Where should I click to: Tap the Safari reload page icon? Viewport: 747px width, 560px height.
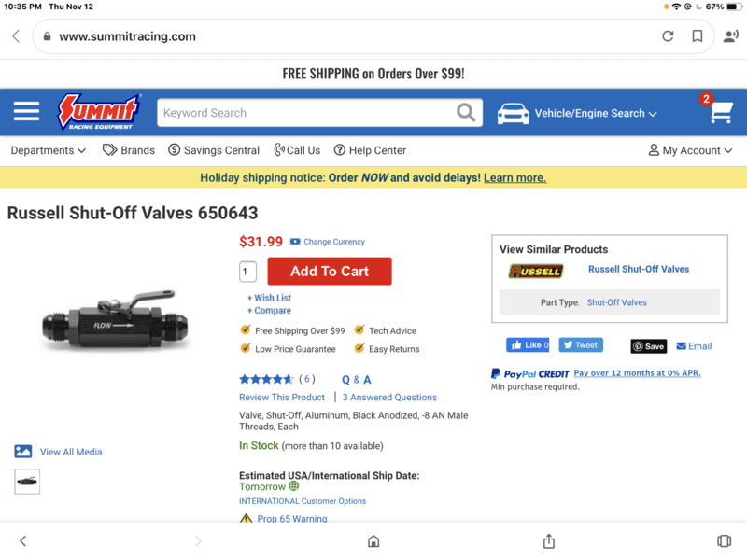pyautogui.click(x=668, y=36)
